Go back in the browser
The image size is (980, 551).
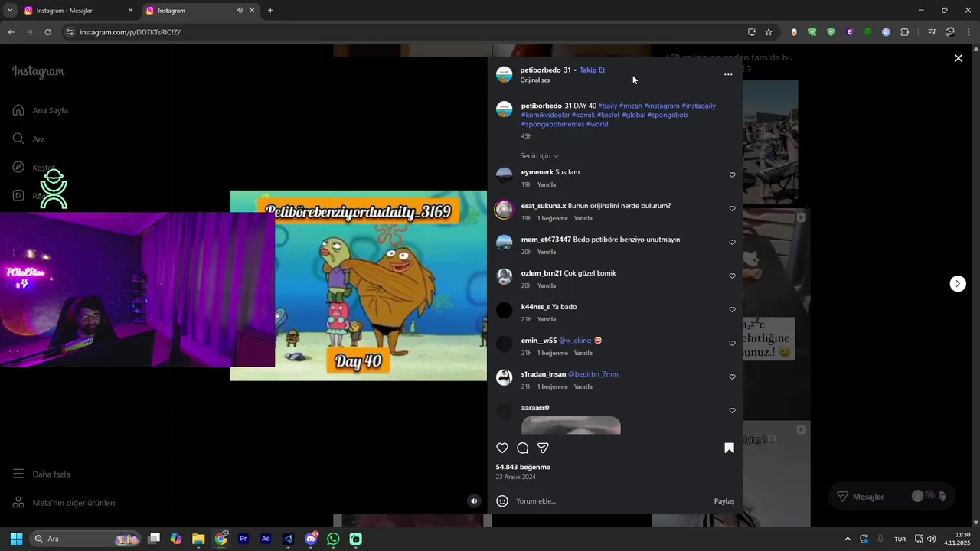(x=11, y=32)
